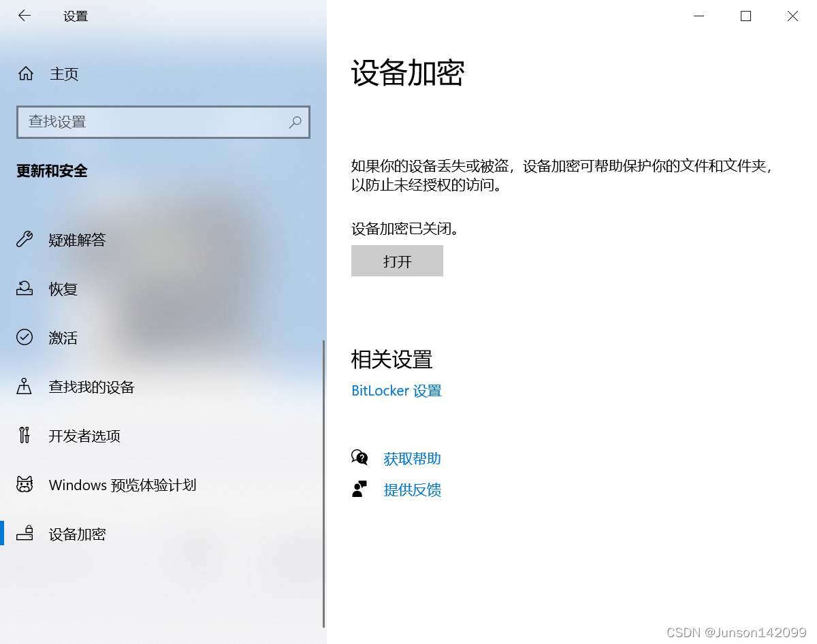817x644 pixels.
Task: Click 打开 to enable device encryption
Action: coord(397,261)
